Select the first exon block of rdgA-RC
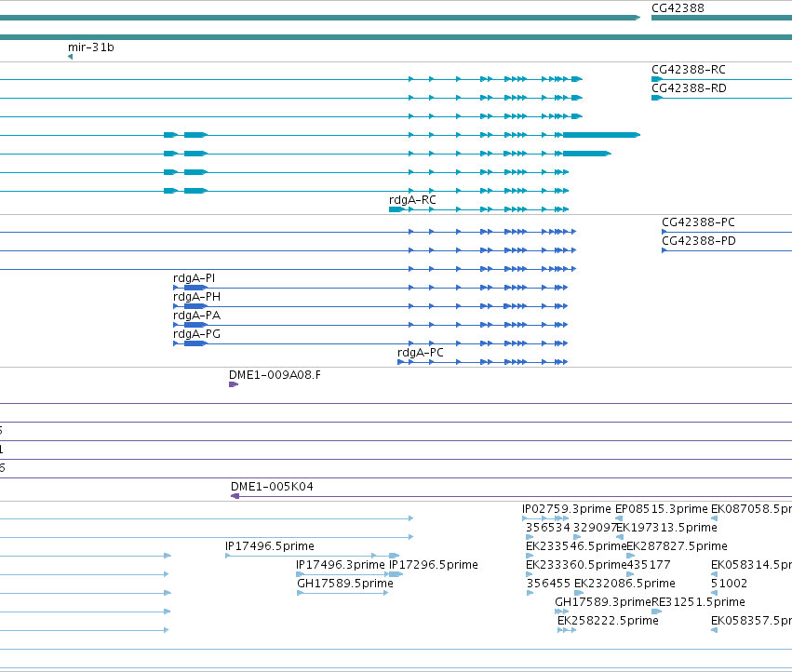 click(x=396, y=209)
